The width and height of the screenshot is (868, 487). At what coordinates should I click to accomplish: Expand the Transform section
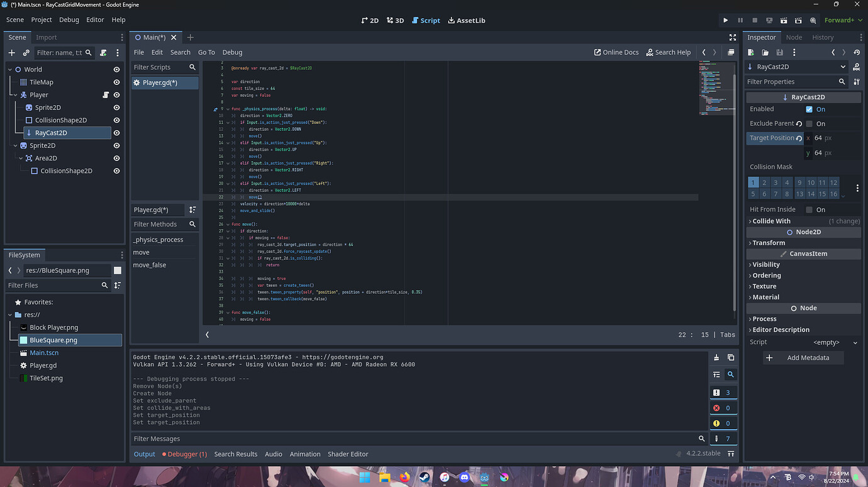click(x=803, y=243)
